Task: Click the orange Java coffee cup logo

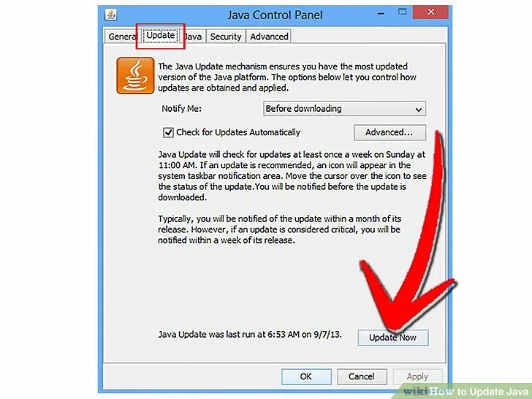Action: tap(135, 76)
